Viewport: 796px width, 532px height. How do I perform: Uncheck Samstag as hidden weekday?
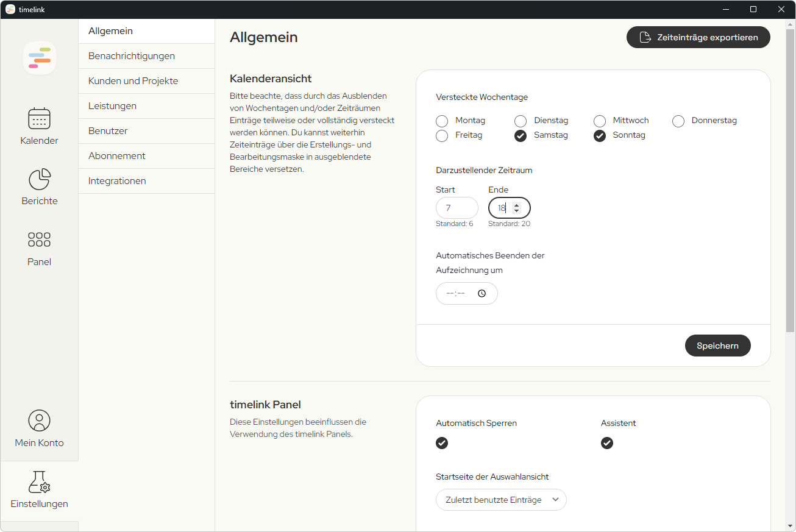[520, 135]
